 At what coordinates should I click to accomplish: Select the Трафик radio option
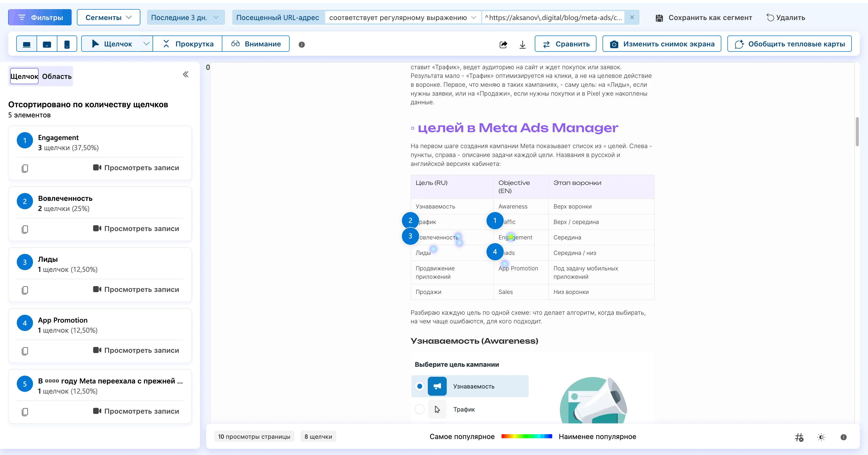[x=420, y=409]
